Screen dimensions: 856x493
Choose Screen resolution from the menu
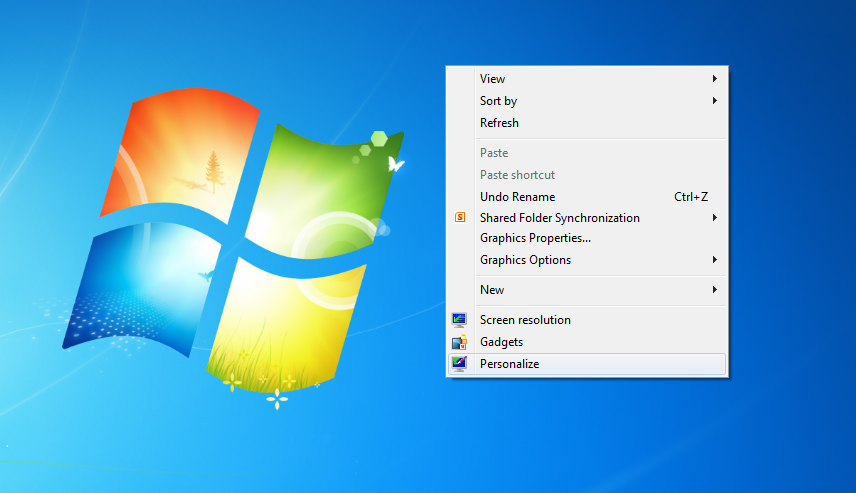[x=587, y=320]
